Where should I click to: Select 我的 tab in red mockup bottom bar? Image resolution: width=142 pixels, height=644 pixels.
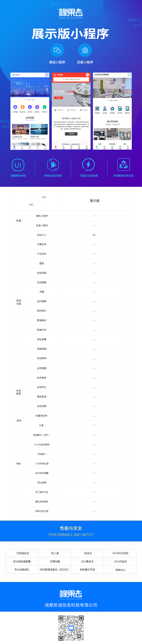87,147
